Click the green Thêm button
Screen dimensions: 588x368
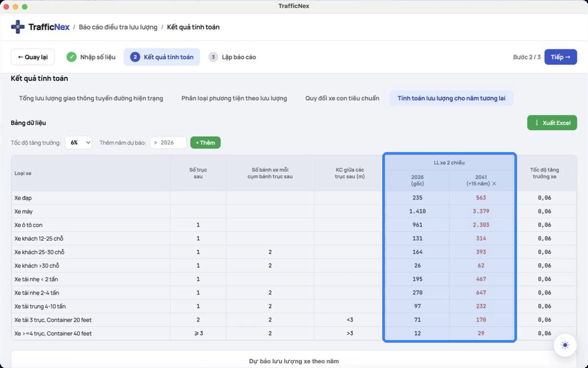coord(205,143)
